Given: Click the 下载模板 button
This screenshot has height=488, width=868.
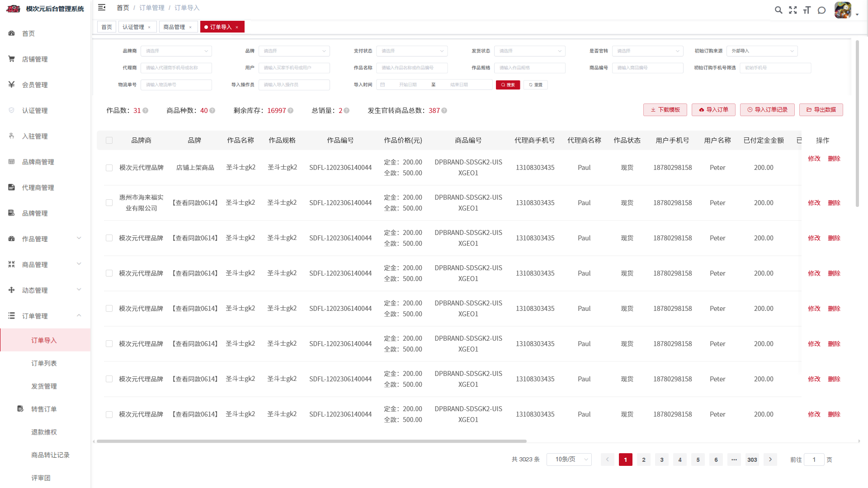Looking at the screenshot, I should [x=665, y=110].
